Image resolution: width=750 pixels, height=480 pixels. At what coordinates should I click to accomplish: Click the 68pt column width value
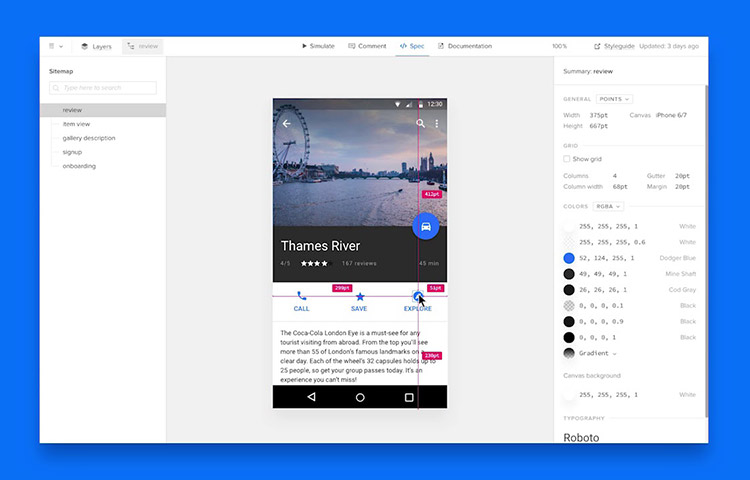(620, 187)
